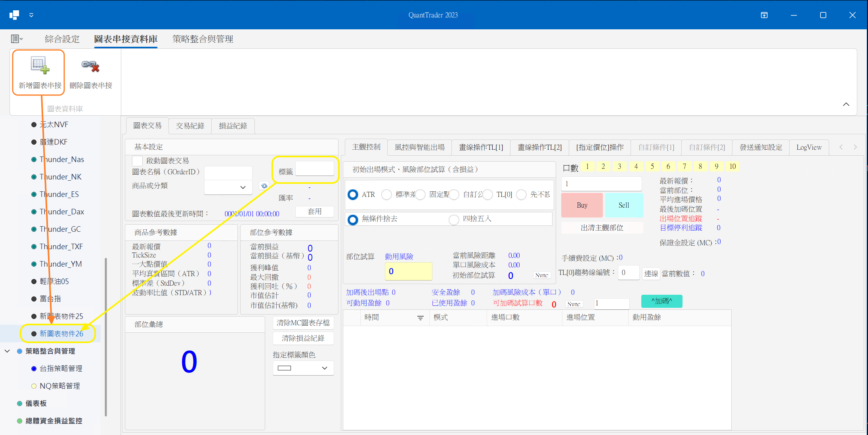Viewport: 868px width, 435px height.
Task: Click the right arrow next to LogView tab
Action: click(x=855, y=147)
